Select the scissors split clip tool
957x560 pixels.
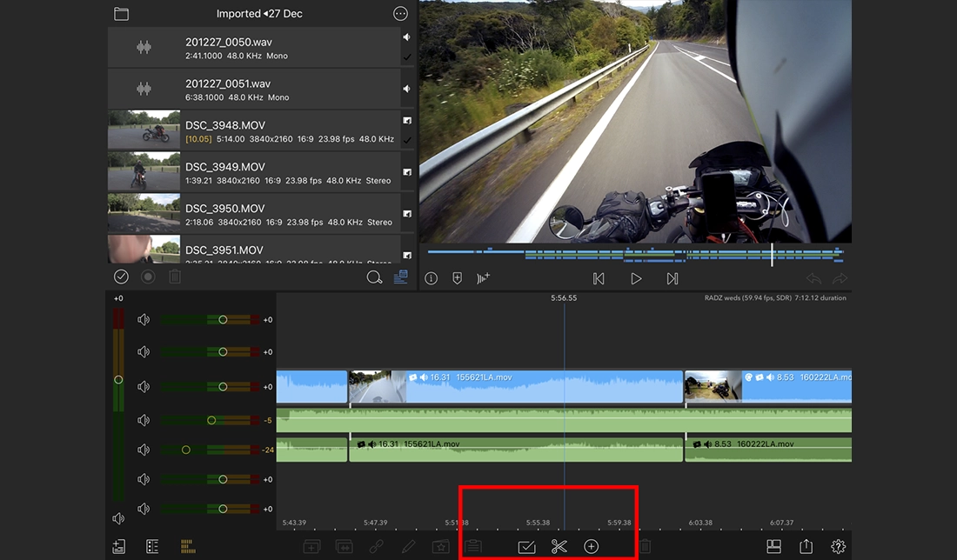pos(559,547)
